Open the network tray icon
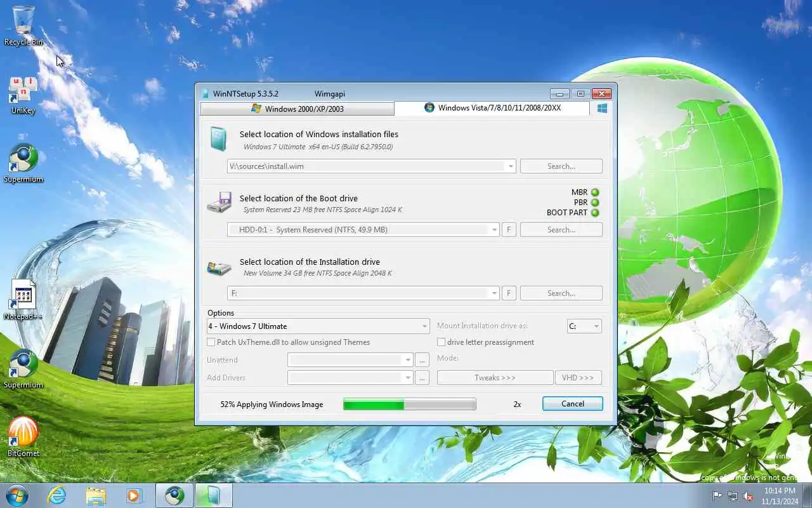The height and width of the screenshot is (508, 812). click(733, 496)
